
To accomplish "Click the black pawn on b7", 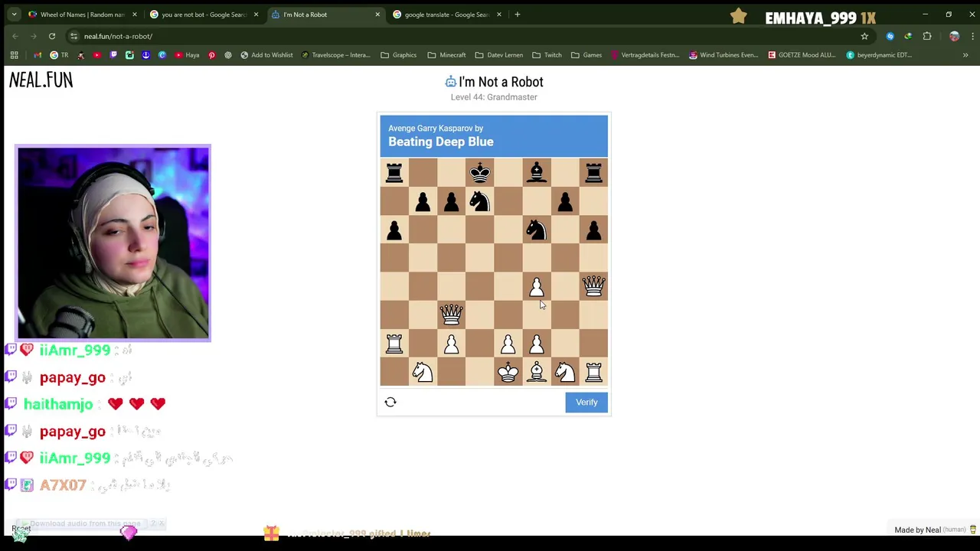I will [423, 201].
